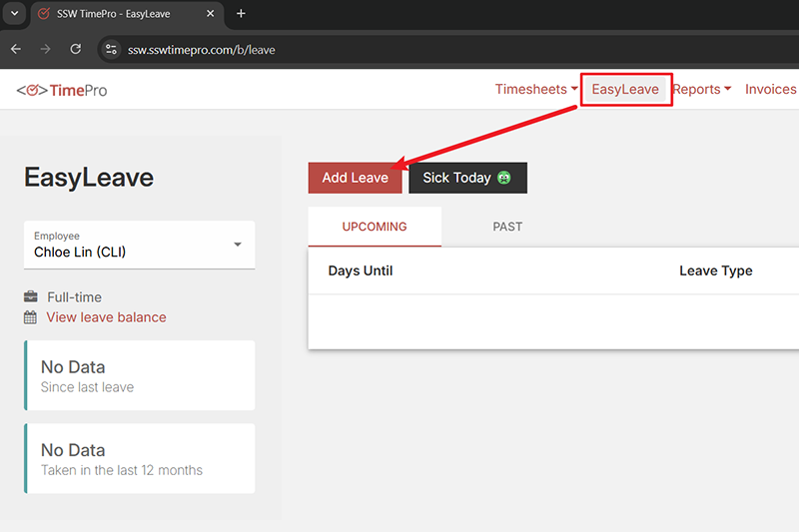Select the SSW TimePro - EasyLeave tab
The width and height of the screenshot is (799, 532).
point(128,14)
